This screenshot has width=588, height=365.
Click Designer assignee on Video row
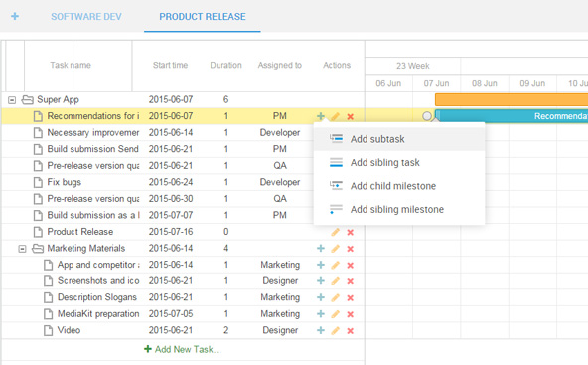coord(280,330)
